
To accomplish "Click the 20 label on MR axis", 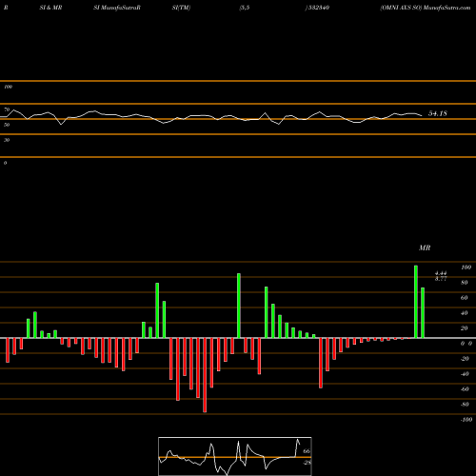I will point(465,328).
